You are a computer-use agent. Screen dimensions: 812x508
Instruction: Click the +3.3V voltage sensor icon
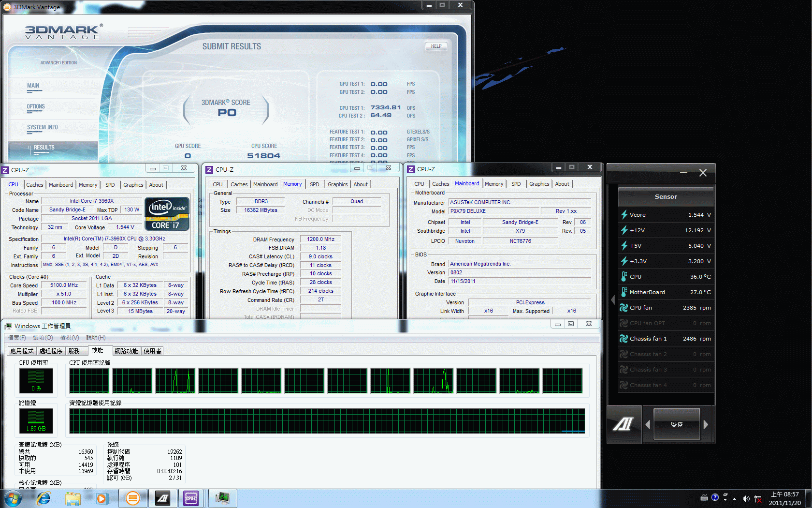click(624, 261)
